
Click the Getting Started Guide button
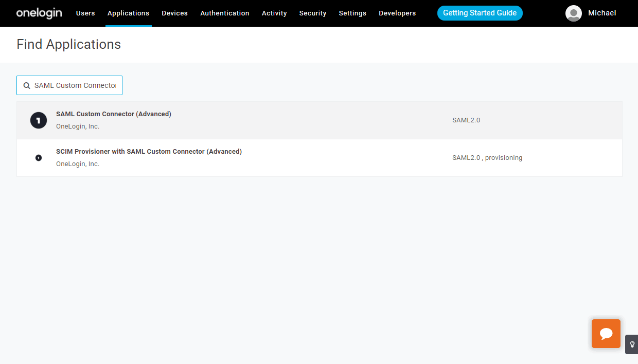[x=480, y=13]
